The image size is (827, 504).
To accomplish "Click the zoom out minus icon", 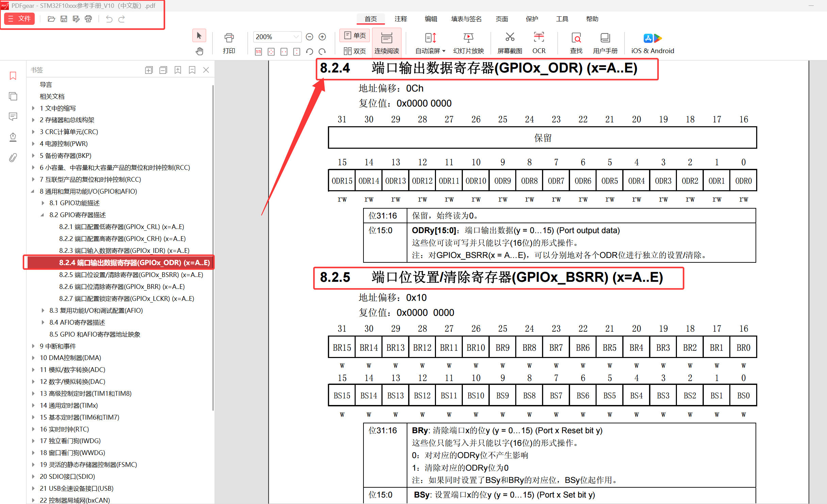I will 309,37.
